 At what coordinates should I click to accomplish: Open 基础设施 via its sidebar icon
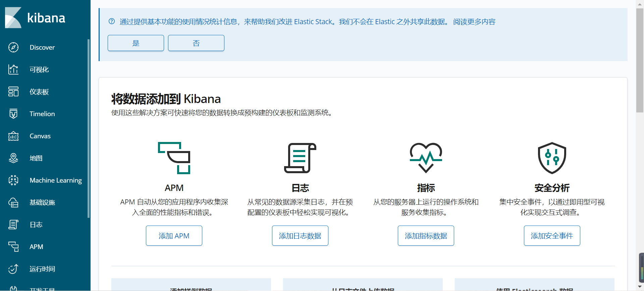point(13,202)
